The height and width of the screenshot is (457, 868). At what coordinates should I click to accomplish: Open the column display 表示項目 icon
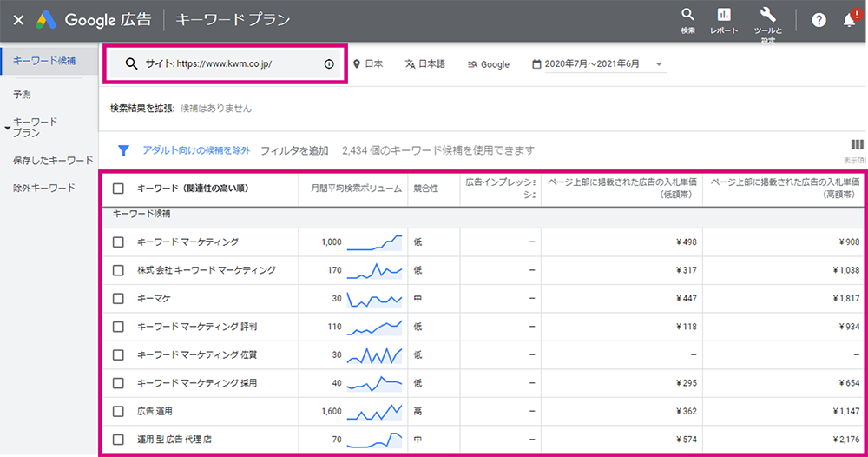coord(857,144)
